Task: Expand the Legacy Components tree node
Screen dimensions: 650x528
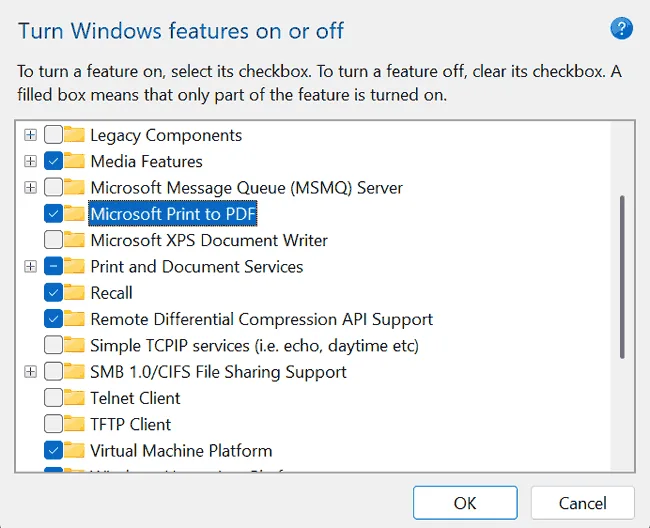Action: pyautogui.click(x=30, y=135)
